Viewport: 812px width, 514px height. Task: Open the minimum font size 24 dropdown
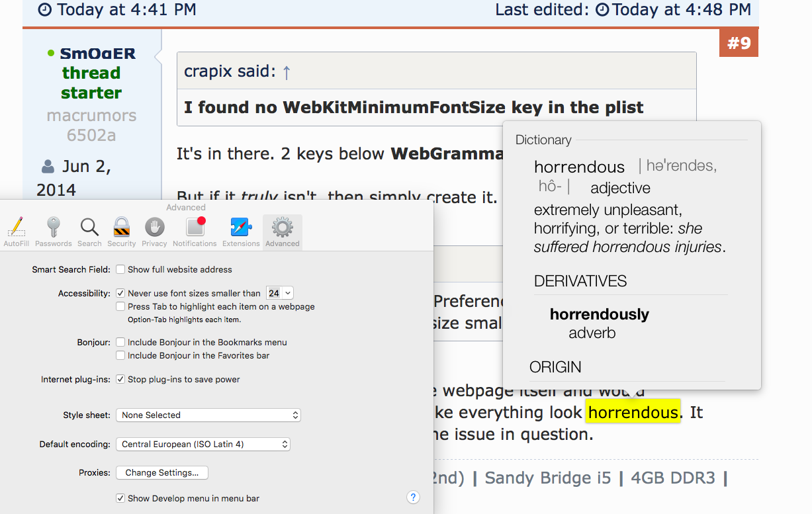click(x=279, y=293)
